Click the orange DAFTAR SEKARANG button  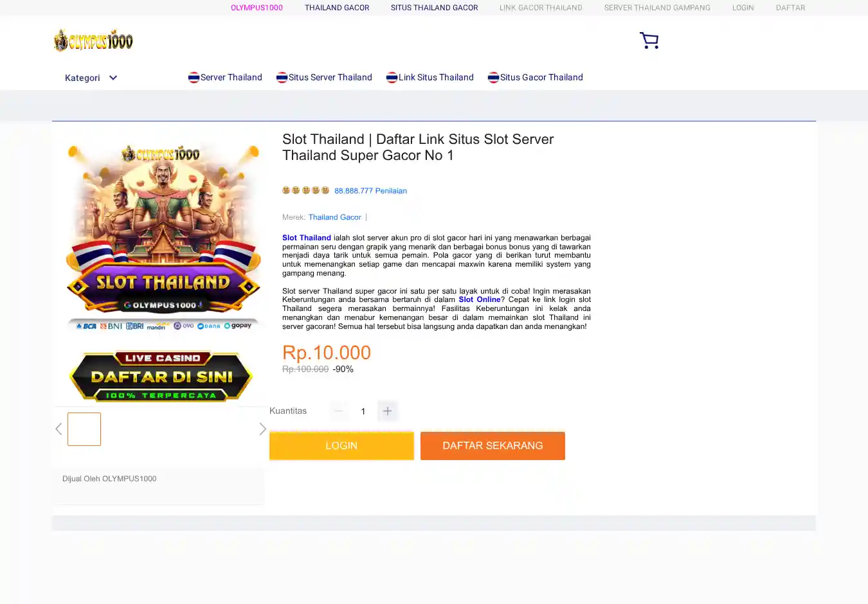point(493,446)
